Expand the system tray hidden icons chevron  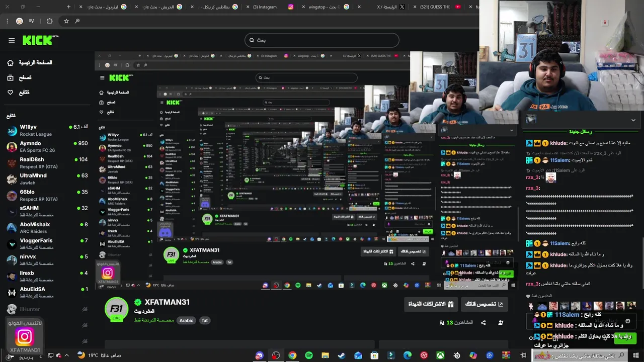pyautogui.click(x=66, y=355)
